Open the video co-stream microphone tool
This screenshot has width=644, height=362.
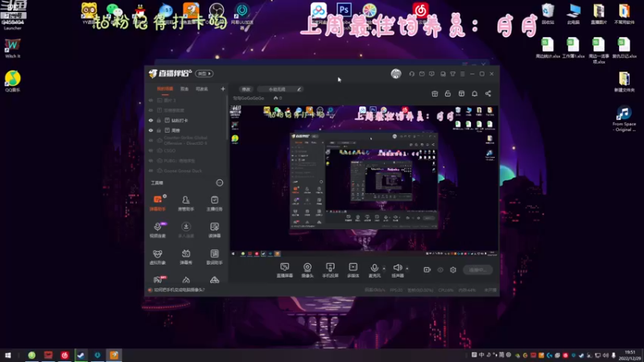(158, 230)
